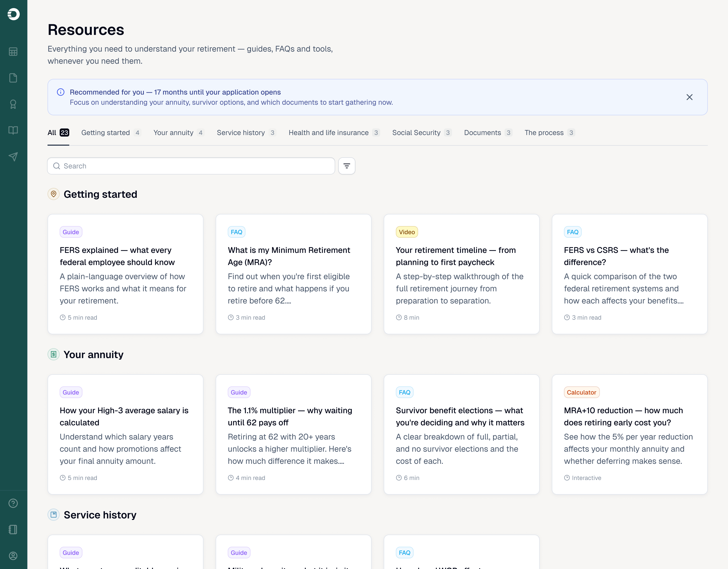Click the clock icon beside 4 min read
Image resolution: width=728 pixels, height=569 pixels.
231,478
